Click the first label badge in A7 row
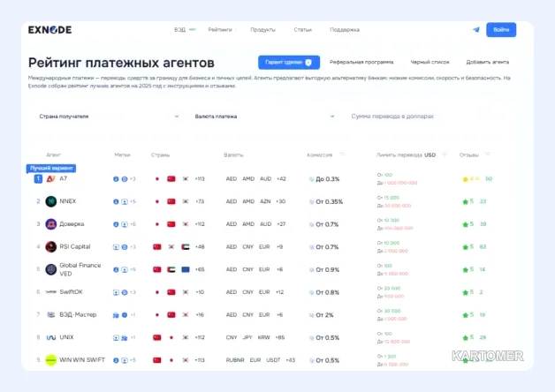Screen dimensions: 555x392 point(116,179)
